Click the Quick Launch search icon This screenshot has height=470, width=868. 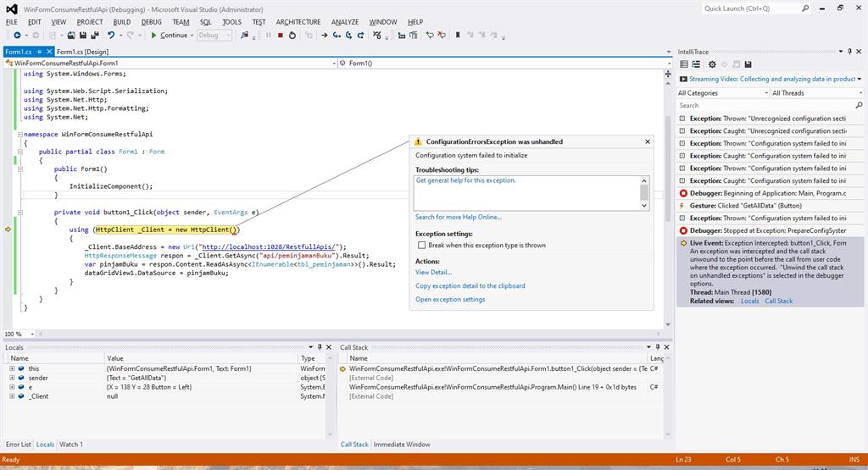tap(805, 8)
